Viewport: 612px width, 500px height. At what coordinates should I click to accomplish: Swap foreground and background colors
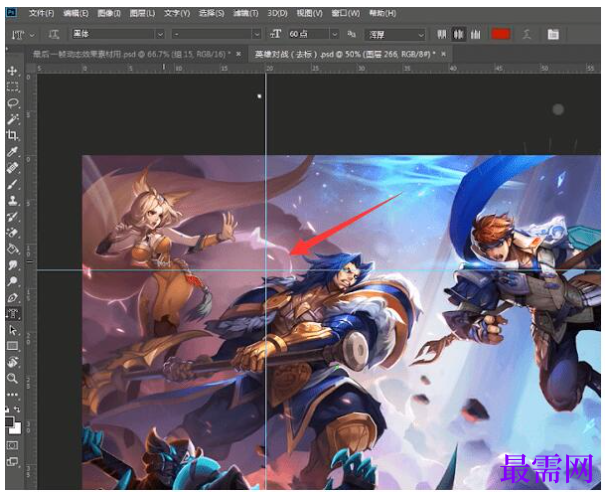click(17, 409)
